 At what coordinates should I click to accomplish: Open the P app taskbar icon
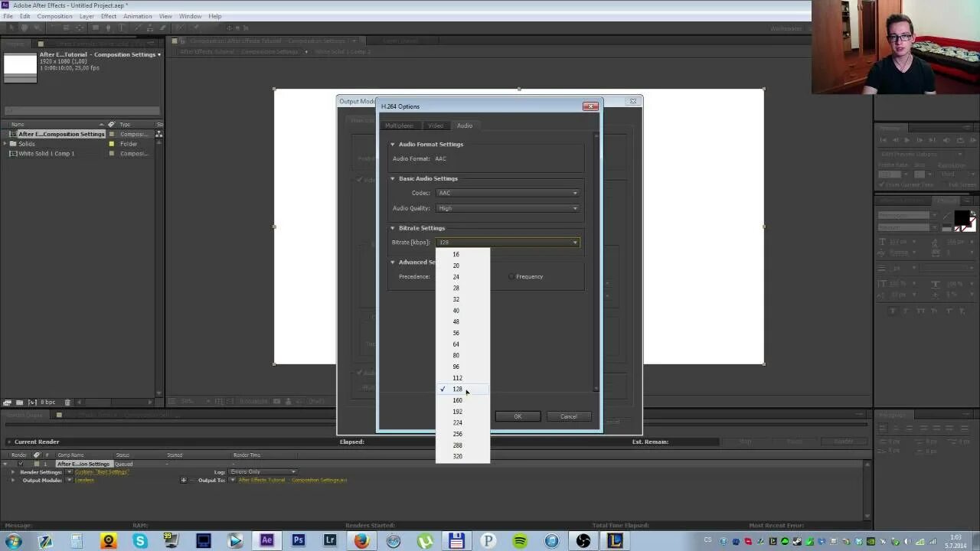pos(488,541)
